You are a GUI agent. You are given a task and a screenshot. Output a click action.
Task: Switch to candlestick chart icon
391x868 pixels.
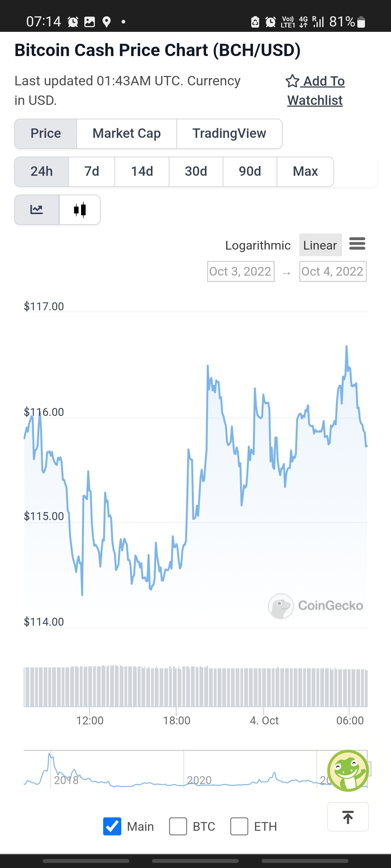tap(80, 210)
